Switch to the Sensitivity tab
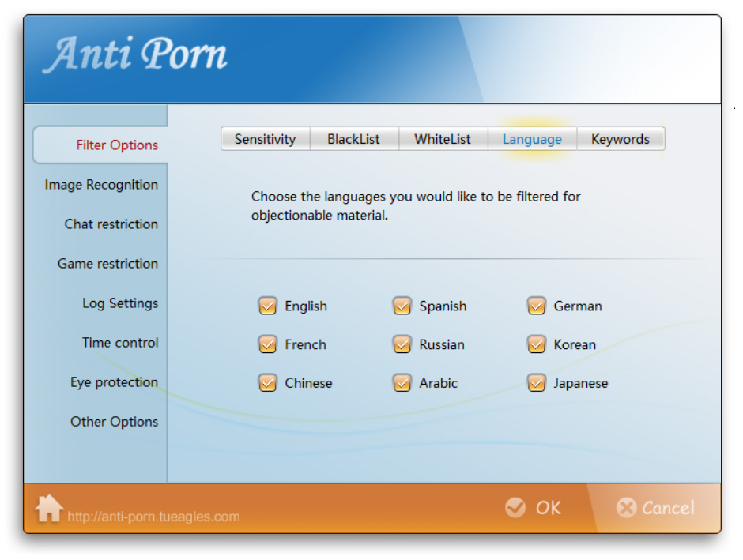This screenshot has height=560, width=743. coord(265,139)
